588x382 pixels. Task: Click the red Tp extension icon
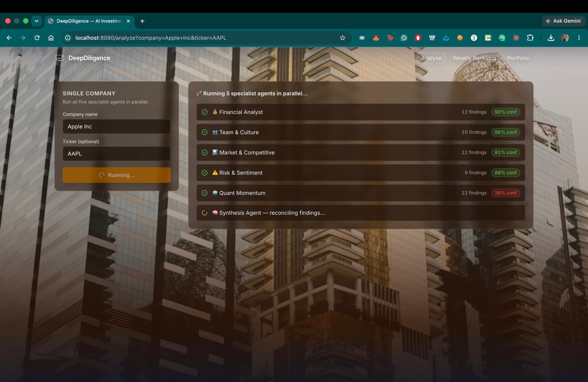[390, 38]
